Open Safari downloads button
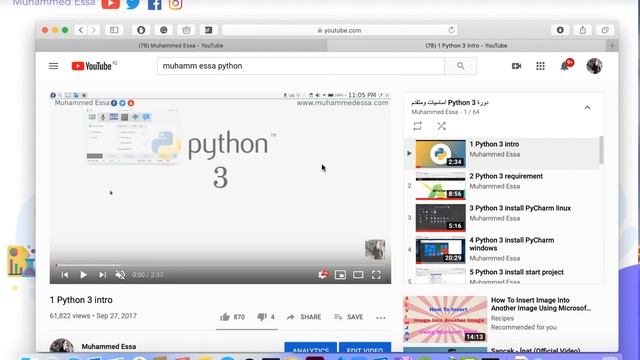 (560, 30)
